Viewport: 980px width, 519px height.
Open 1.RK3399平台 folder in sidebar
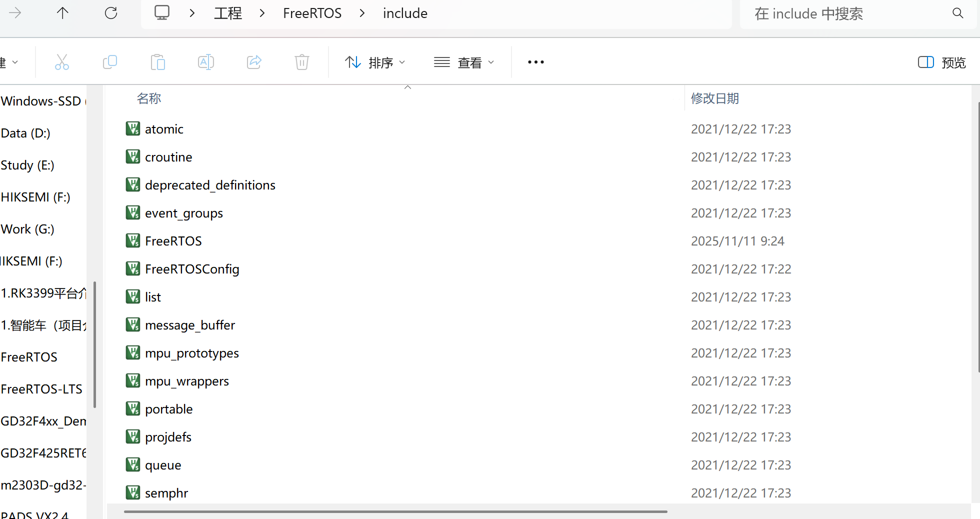[x=43, y=293]
